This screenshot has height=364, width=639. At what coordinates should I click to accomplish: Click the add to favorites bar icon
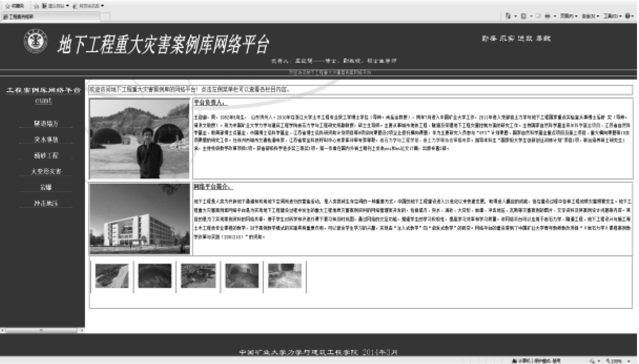pyautogui.click(x=36, y=6)
